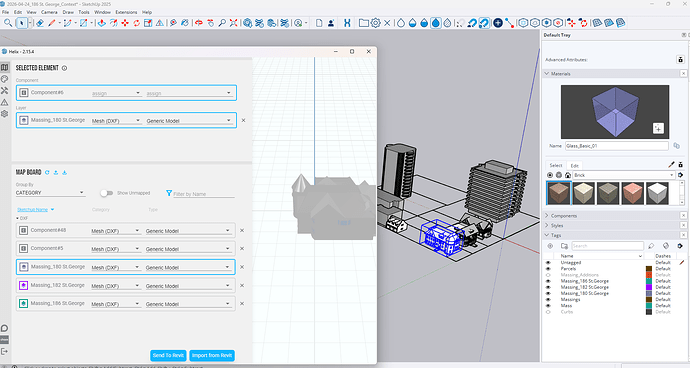Screen dimensions: 690x368
Task: Open the Camera menu
Action: tap(49, 12)
